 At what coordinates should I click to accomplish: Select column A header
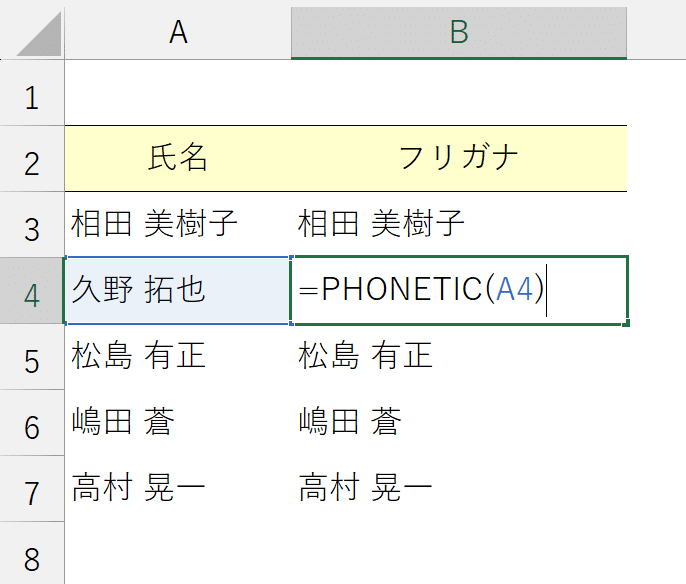click(178, 32)
